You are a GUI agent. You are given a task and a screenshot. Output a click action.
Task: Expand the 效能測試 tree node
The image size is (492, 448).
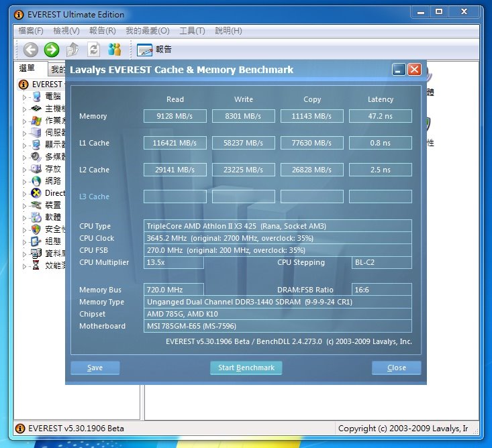24,266
